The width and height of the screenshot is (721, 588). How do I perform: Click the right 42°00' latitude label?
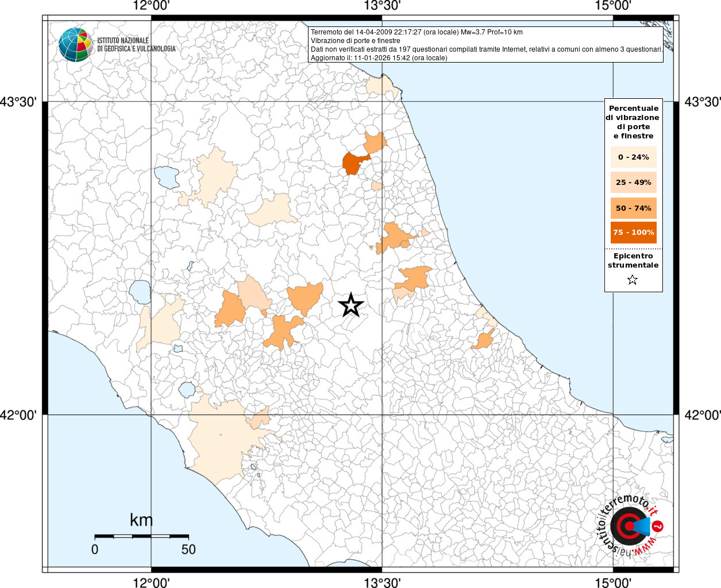[701, 415]
